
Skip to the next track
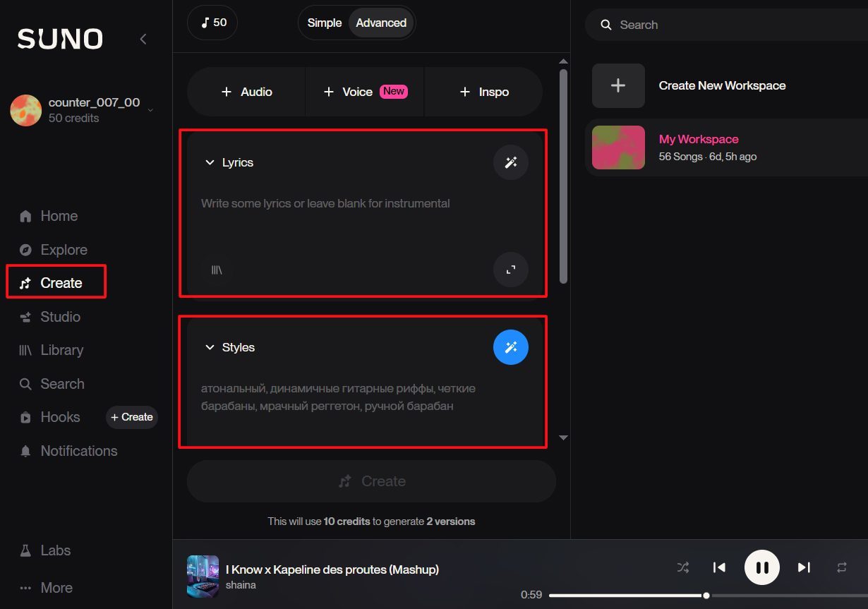pos(804,567)
